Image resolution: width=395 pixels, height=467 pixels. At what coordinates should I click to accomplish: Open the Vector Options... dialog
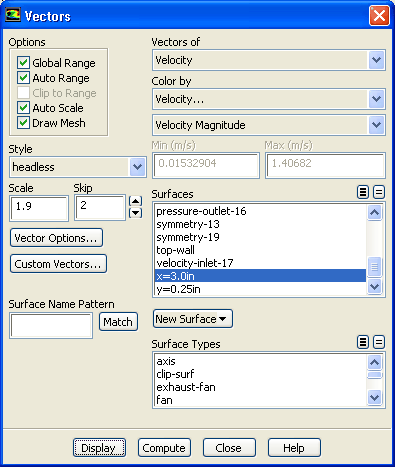56,238
